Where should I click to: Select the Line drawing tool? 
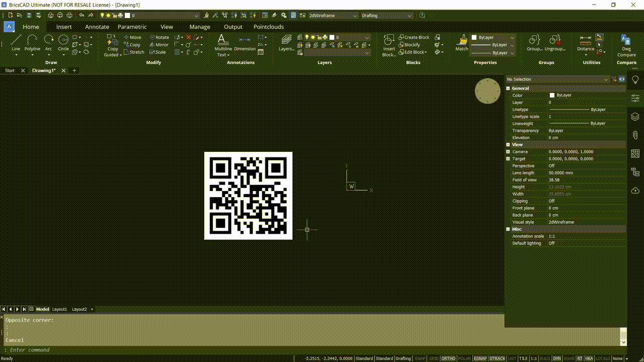click(16, 43)
